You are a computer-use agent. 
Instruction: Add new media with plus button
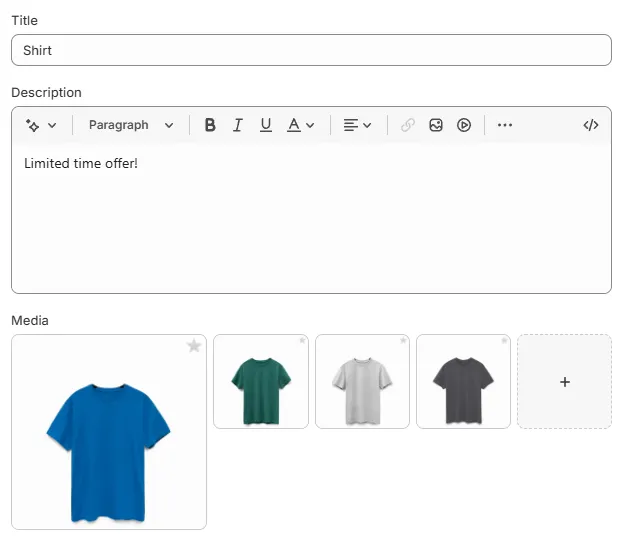pos(564,382)
